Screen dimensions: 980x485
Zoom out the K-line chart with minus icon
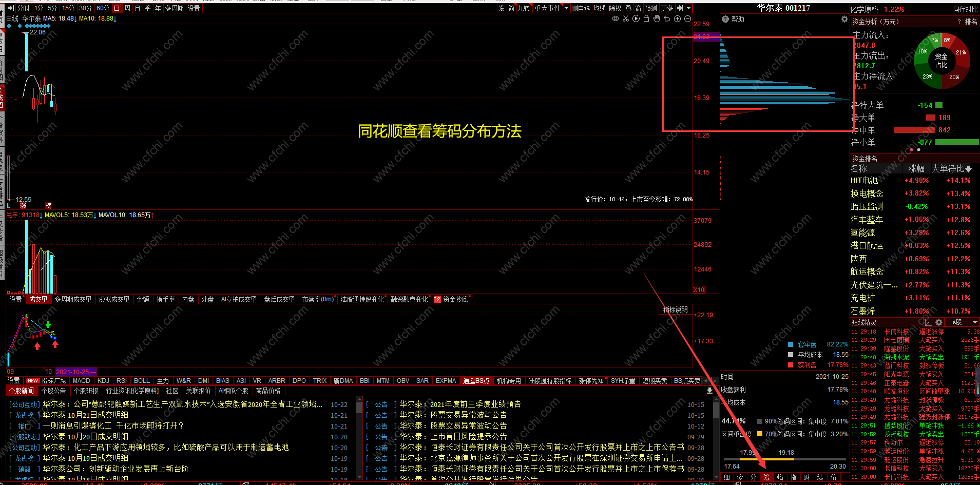tap(687, 18)
